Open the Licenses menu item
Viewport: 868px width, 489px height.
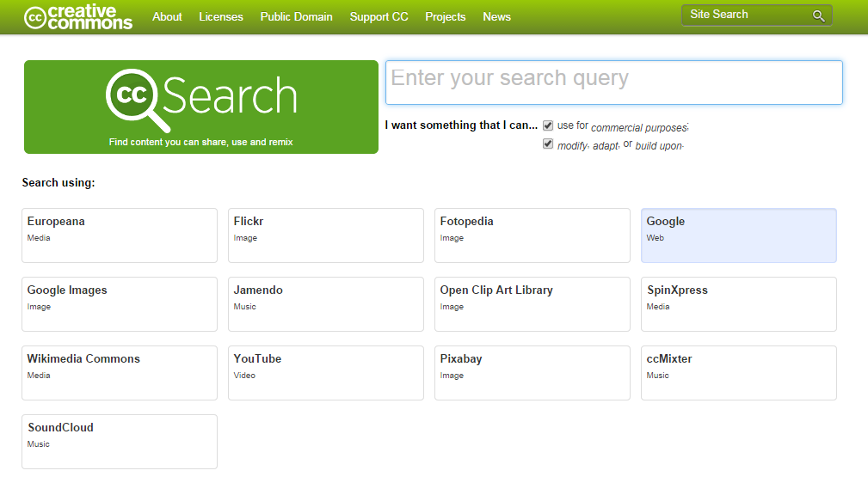click(221, 16)
